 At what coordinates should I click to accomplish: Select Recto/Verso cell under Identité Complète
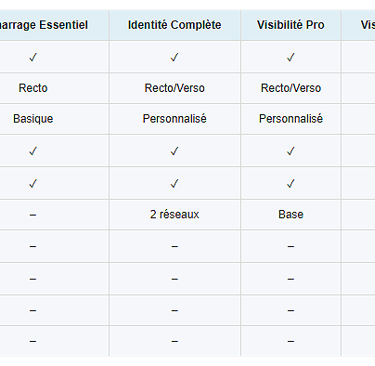(x=174, y=88)
